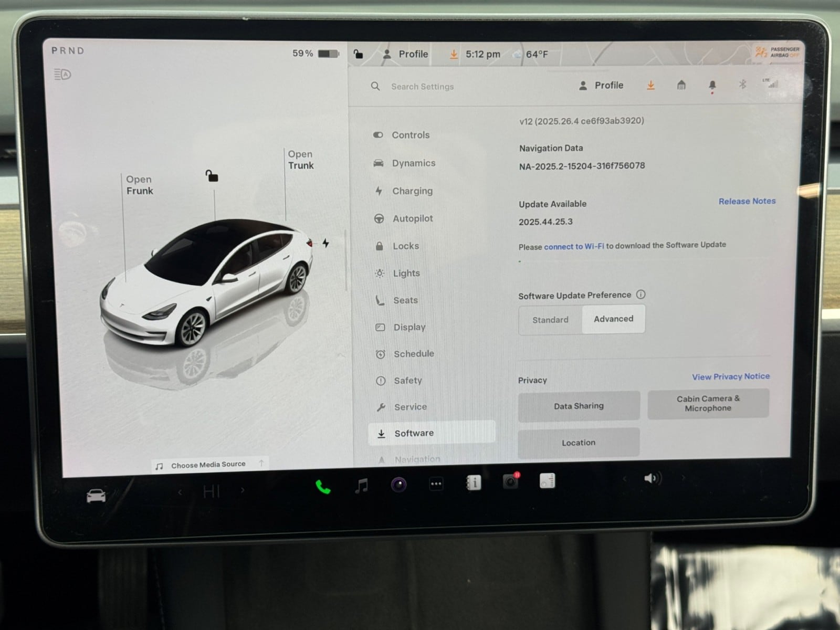Open the dashcam icon with red badge

click(x=510, y=481)
